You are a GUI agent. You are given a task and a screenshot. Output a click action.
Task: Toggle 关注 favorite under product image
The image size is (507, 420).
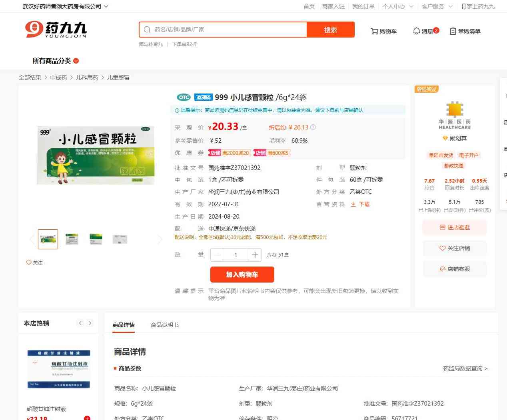pos(34,263)
